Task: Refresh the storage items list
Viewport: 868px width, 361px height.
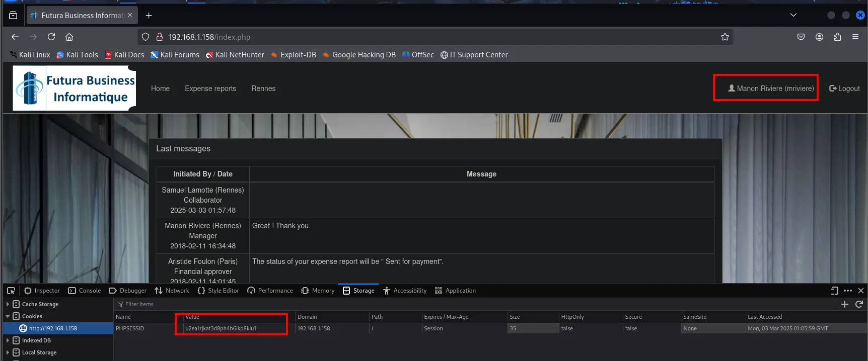Action: click(x=859, y=304)
